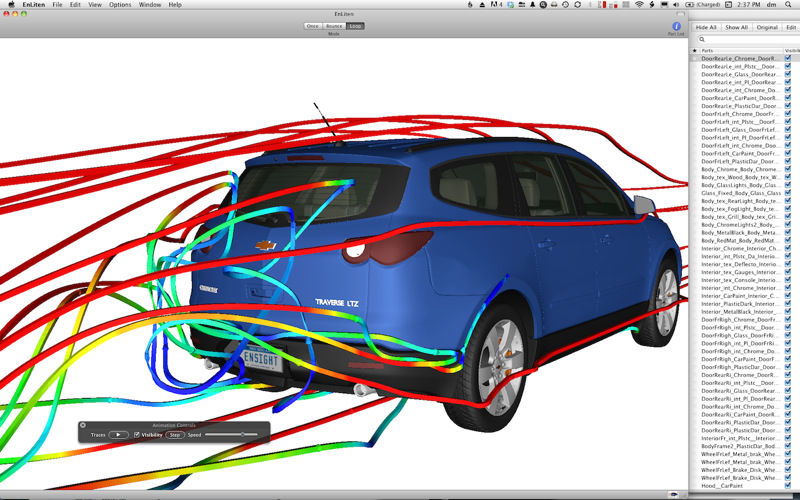
Task: Toggle the Visibility checkbox in Animation Controls
Action: (137, 435)
